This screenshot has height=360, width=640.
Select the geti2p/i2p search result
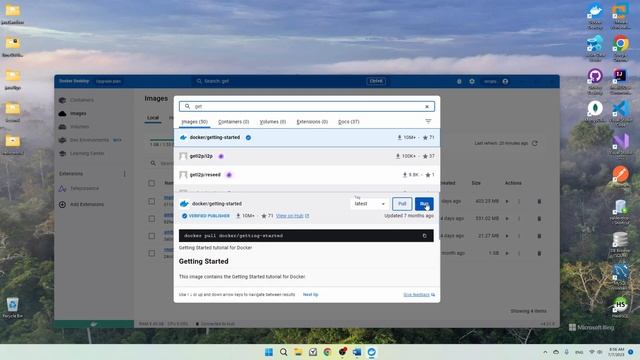click(x=307, y=156)
